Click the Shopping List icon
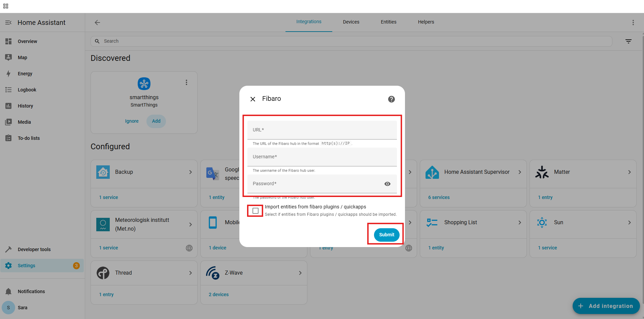The height and width of the screenshot is (319, 644). (x=432, y=223)
